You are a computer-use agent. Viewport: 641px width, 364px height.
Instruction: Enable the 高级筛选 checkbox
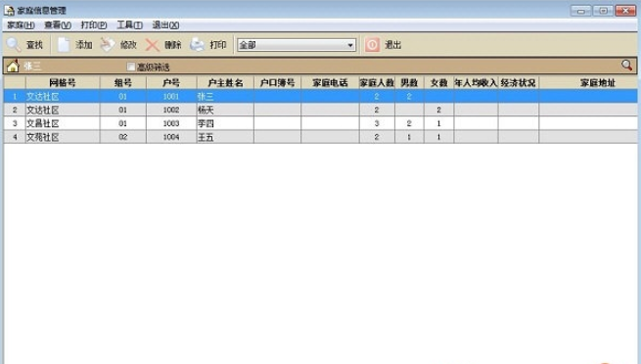click(x=131, y=67)
